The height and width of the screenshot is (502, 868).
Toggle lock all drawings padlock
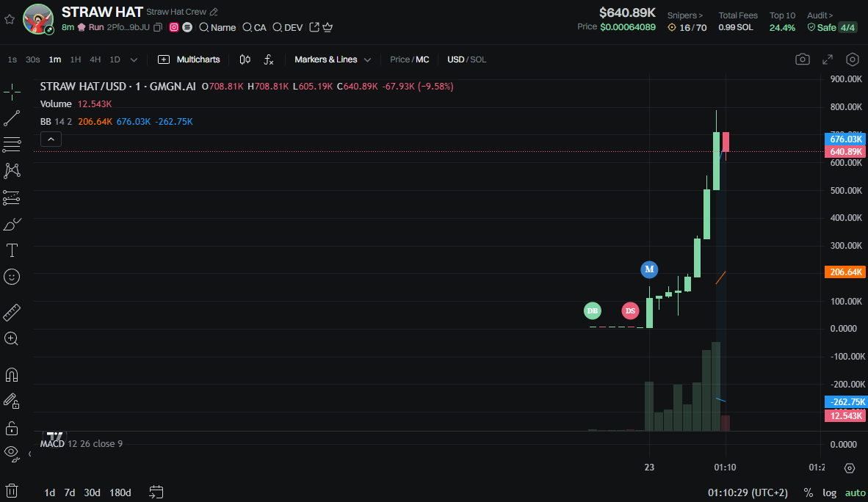click(12, 429)
